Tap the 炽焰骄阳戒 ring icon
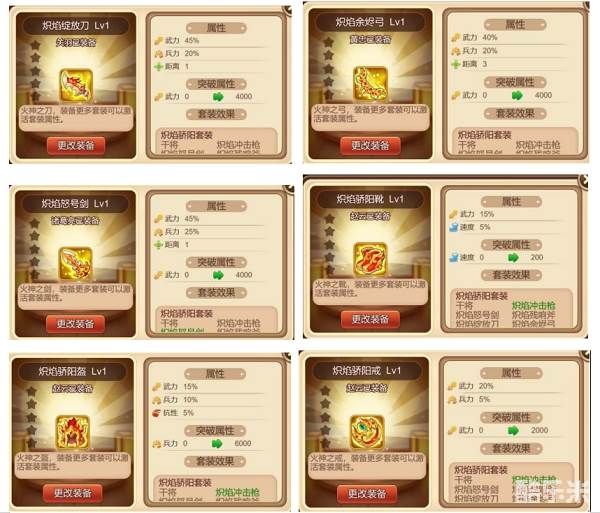 click(x=367, y=432)
